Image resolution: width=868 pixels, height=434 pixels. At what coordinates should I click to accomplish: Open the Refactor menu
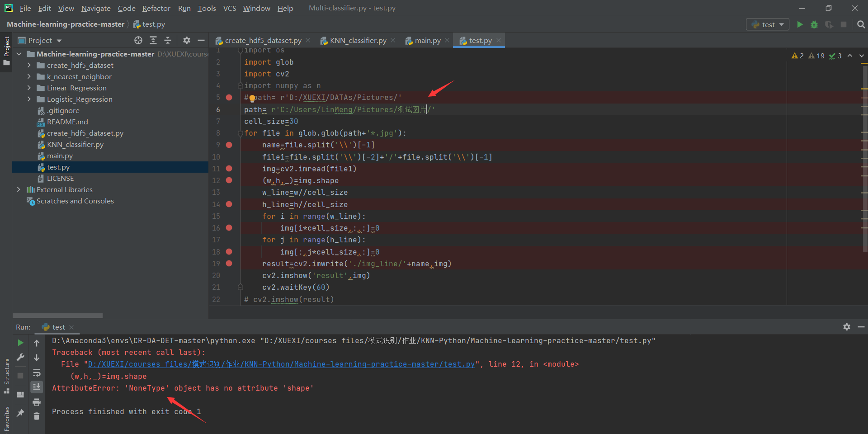[156, 8]
